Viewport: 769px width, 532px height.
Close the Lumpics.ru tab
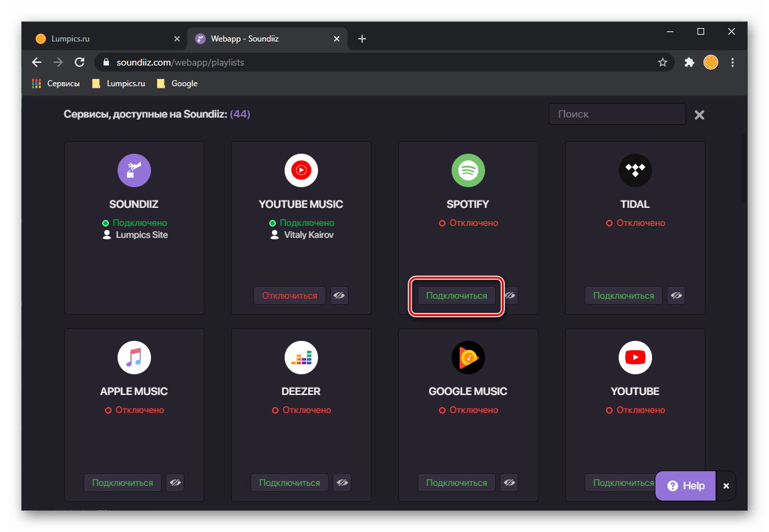(177, 39)
